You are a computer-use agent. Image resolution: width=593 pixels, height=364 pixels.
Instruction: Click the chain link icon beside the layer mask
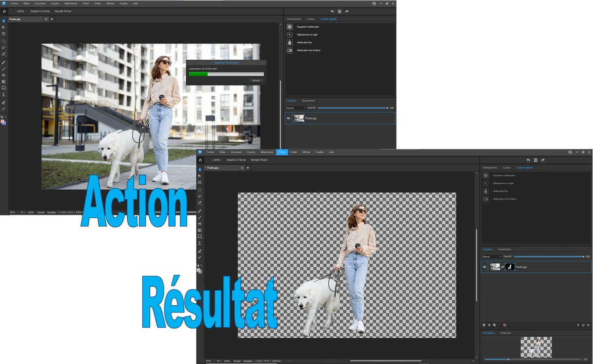(x=503, y=267)
